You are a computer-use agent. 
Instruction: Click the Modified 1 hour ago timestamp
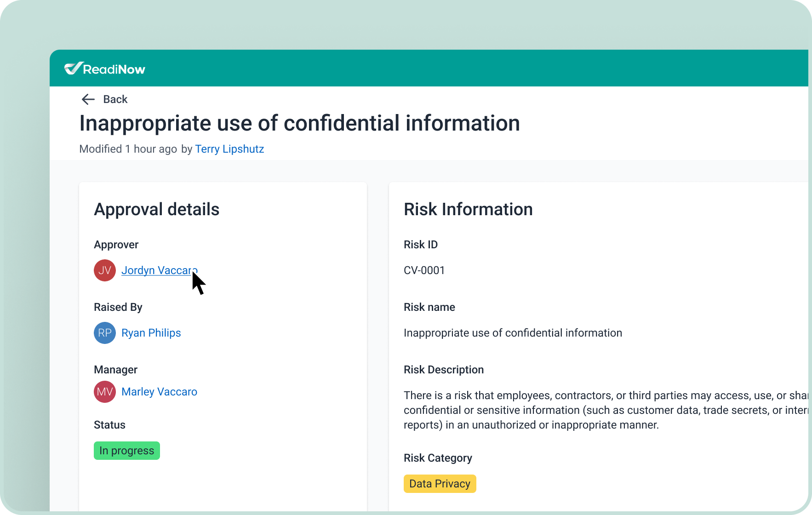tap(128, 149)
